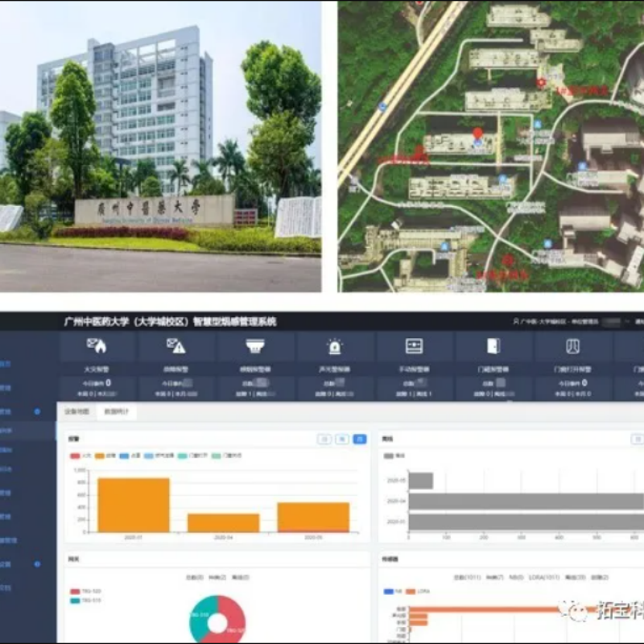Screen dimensions: 644x644
Task: Click the fire alarm flame icon
Action: coord(97,346)
